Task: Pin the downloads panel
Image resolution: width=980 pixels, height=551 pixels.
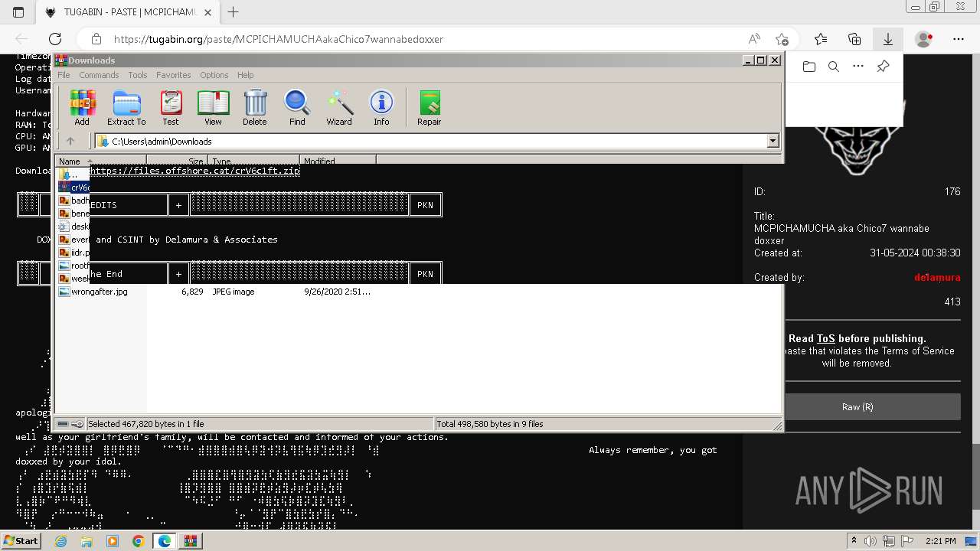Action: pyautogui.click(x=883, y=67)
